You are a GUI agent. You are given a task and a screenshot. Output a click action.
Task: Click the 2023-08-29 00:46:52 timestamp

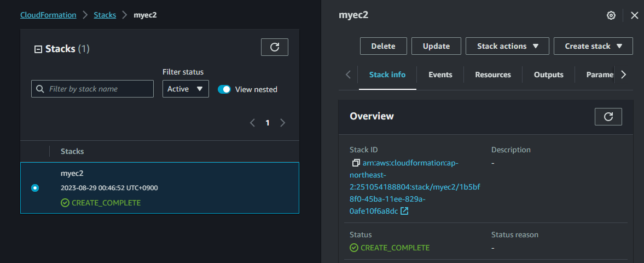(x=109, y=188)
